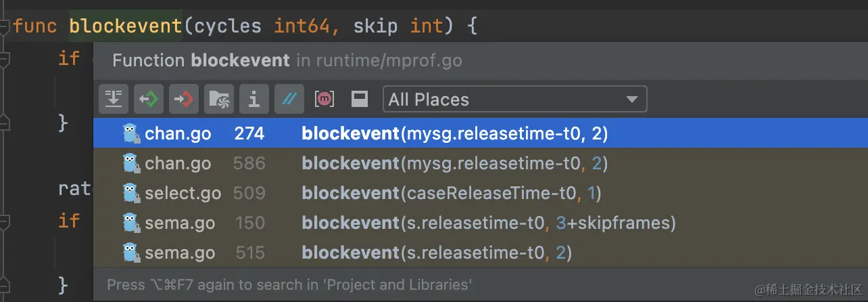Click the collapse all results icon
The width and height of the screenshot is (868, 302).
[x=114, y=100]
